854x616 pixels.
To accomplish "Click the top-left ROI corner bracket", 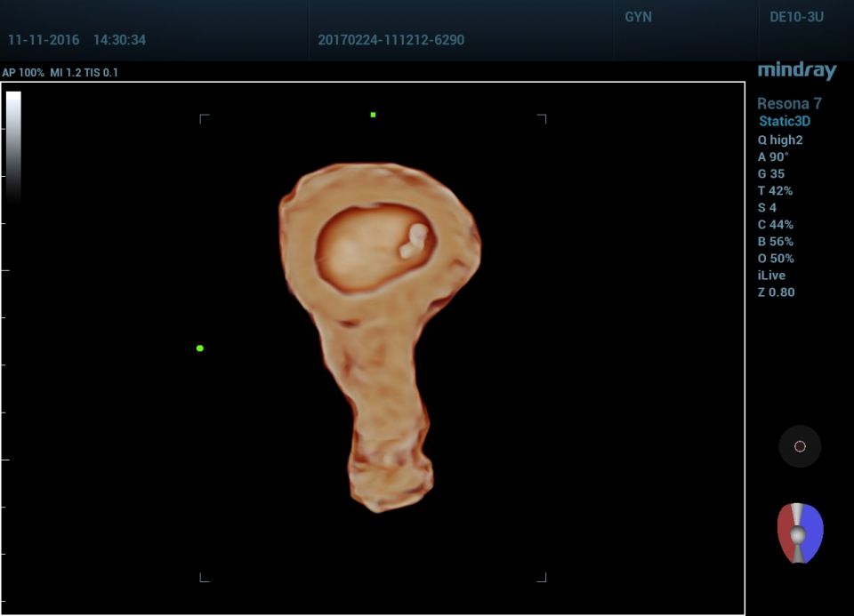I will point(204,118).
